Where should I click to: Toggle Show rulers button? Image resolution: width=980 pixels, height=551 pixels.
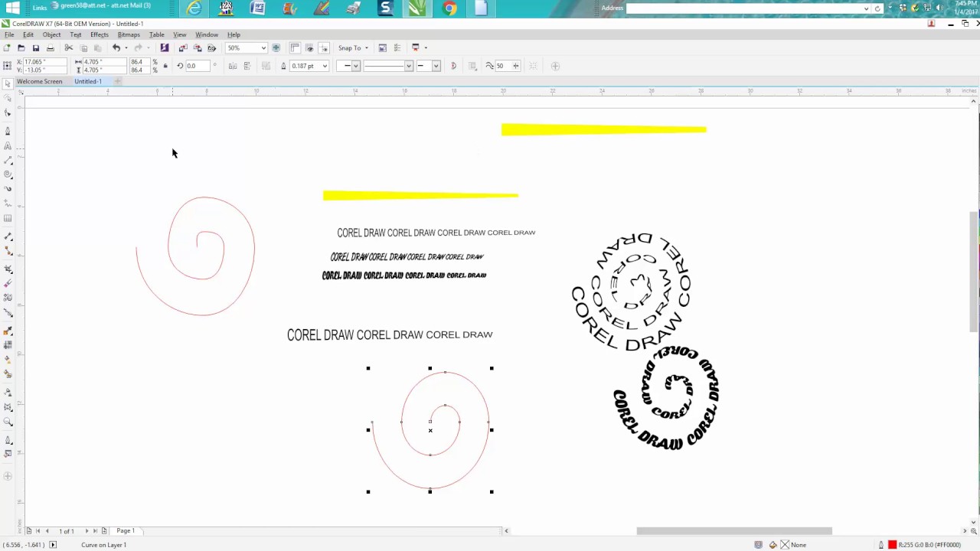[296, 47]
